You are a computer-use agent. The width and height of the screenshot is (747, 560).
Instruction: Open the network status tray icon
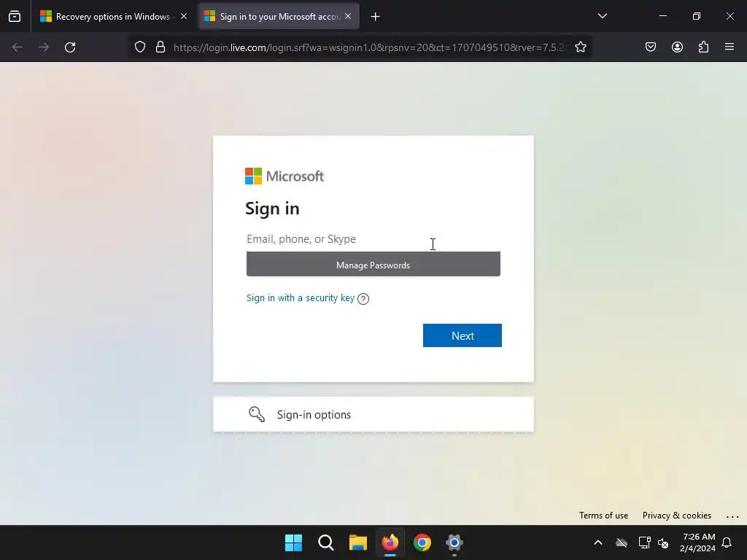pyautogui.click(x=644, y=542)
